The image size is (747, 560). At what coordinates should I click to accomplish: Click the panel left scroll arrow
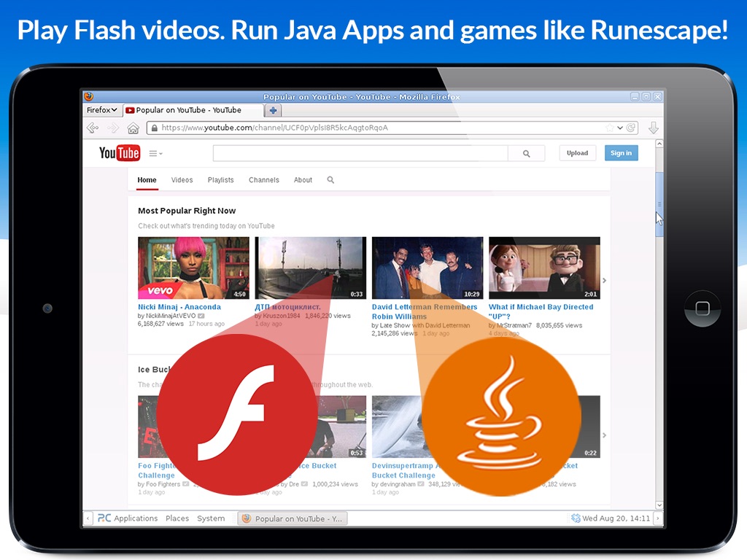point(88,518)
